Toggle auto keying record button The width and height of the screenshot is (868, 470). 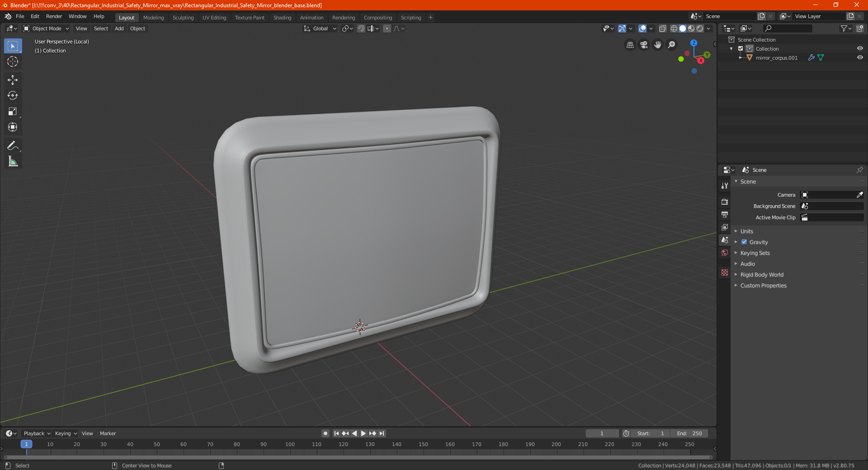click(325, 433)
